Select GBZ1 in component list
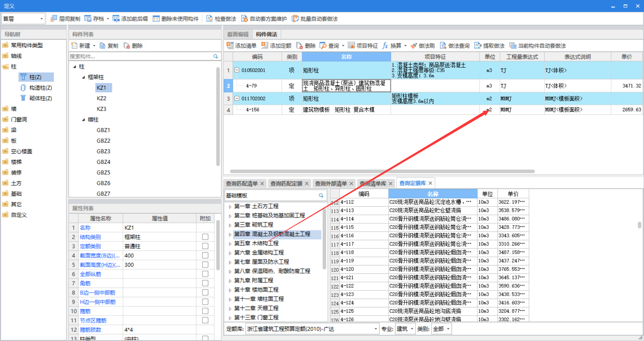The height and width of the screenshot is (341, 644). (103, 130)
